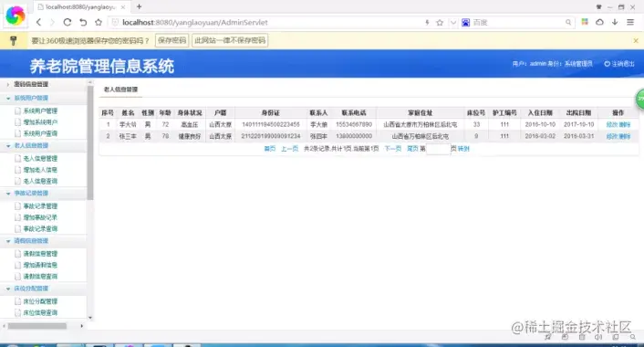Image resolution: width=644 pixels, height=347 pixels.
Task: Click 删除 in the row with ID 140111194500223455
Action: point(624,124)
